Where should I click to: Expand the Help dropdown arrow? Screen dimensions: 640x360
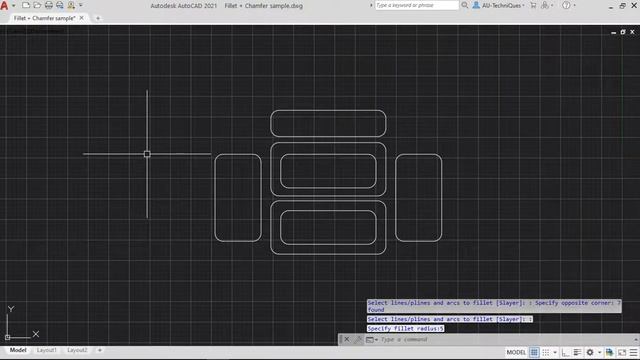[575, 6]
